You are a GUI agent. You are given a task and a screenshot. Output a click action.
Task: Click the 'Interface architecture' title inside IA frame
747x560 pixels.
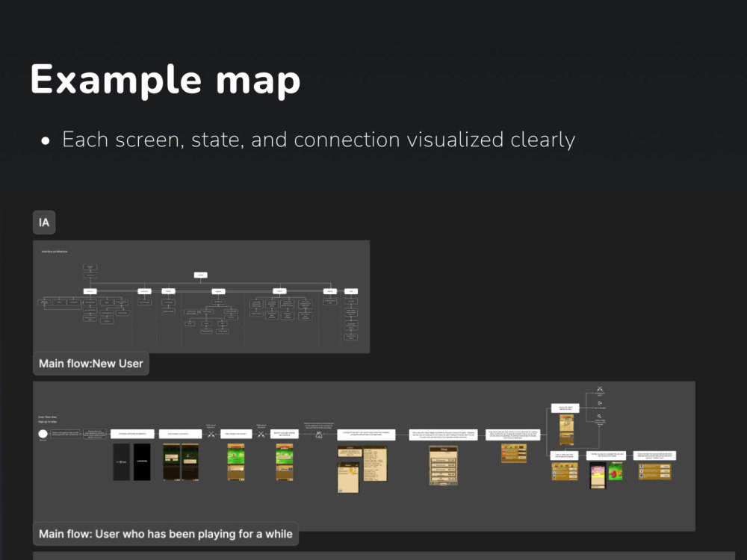[55, 252]
